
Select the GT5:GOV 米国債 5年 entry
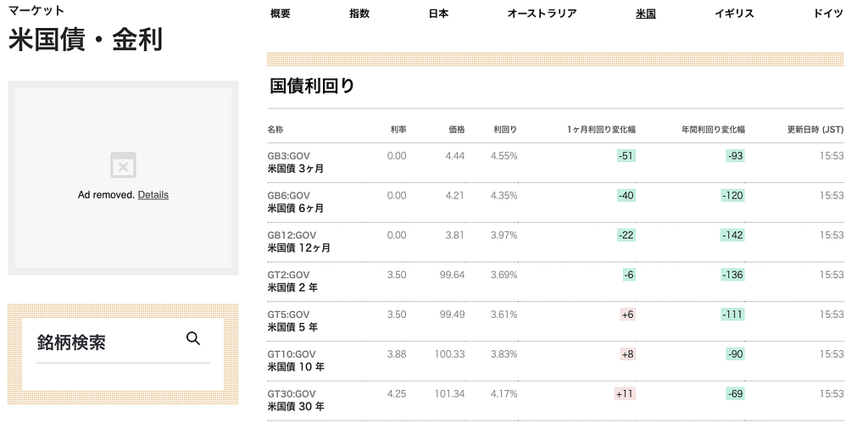292,321
